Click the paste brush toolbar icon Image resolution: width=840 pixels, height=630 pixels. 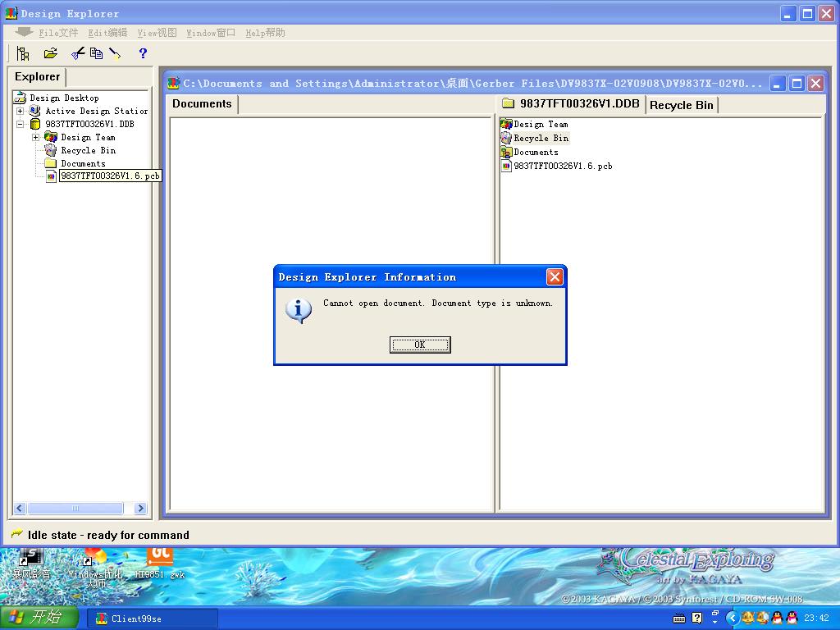coord(115,53)
